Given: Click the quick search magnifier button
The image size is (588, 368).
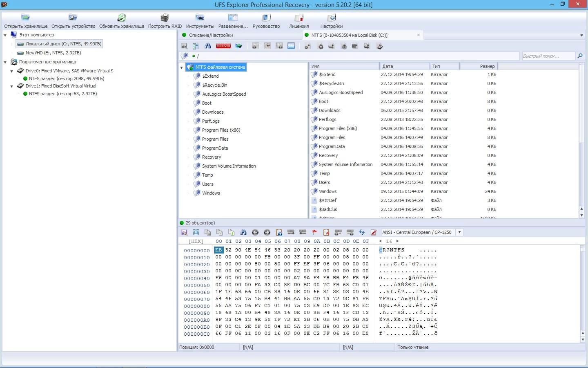Looking at the screenshot, I should [580, 56].
